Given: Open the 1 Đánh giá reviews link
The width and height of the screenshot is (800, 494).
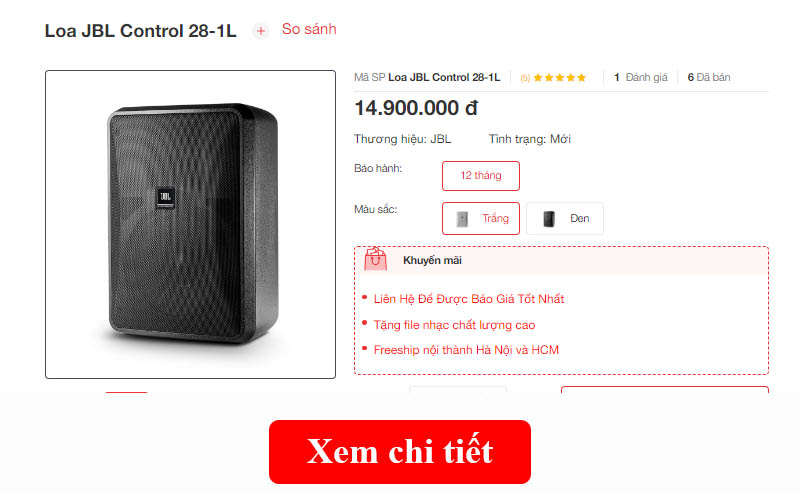Looking at the screenshot, I should coord(641,78).
